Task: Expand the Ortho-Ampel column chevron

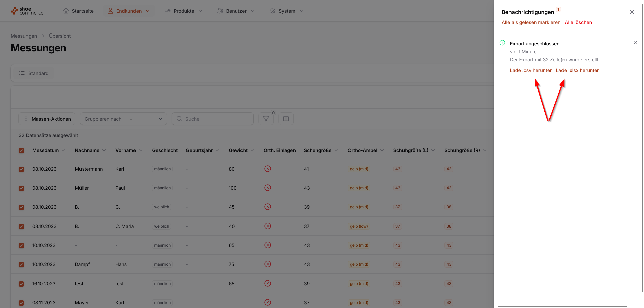Action: pyautogui.click(x=382, y=150)
